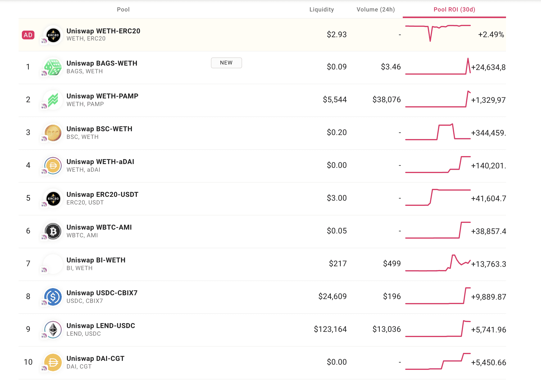This screenshot has height=392, width=541.
Task: Click the +2.49% ROI value
Action: [491, 34]
